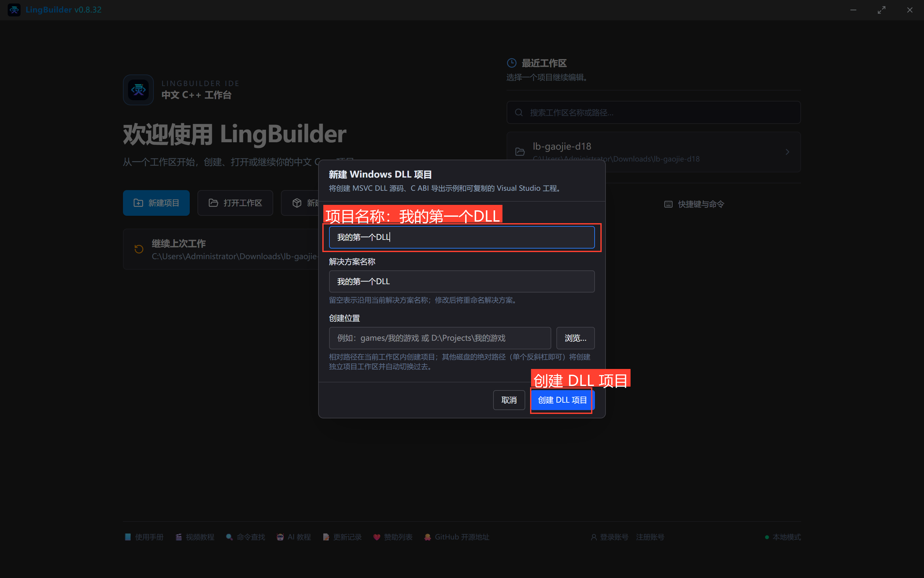Viewport: 924px width, 578px height.
Task: Click the 搜索工作区名称或路径 search box
Action: point(653,112)
